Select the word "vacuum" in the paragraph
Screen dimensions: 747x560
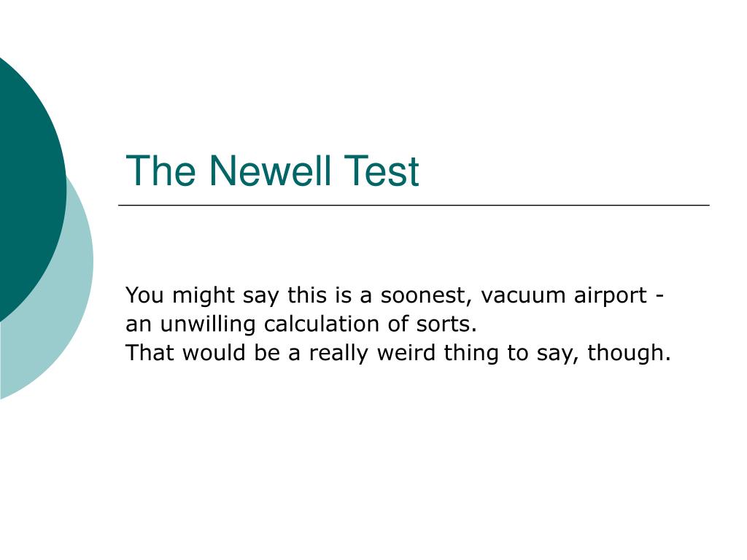pos(523,295)
